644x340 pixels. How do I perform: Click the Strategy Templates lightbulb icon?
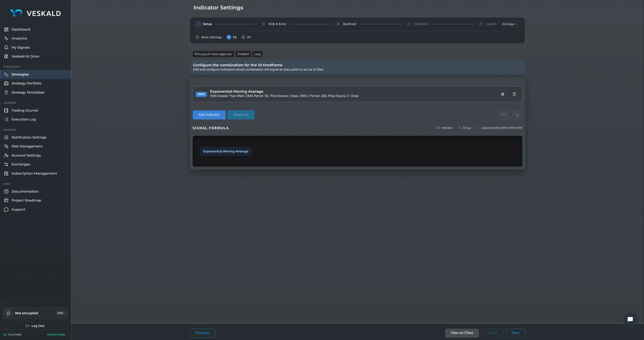tap(6, 92)
